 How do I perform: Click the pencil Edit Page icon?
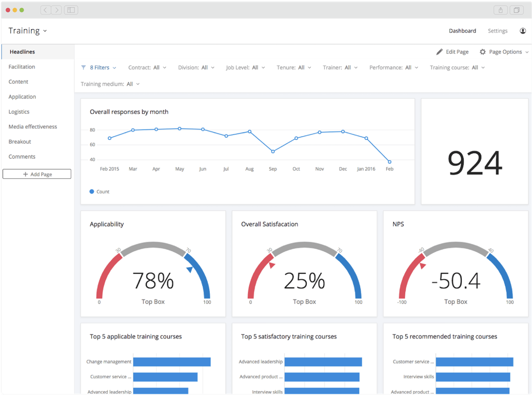pos(439,52)
